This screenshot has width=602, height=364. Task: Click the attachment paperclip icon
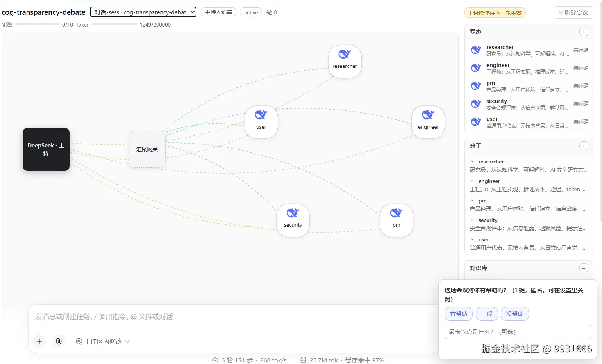(59, 341)
